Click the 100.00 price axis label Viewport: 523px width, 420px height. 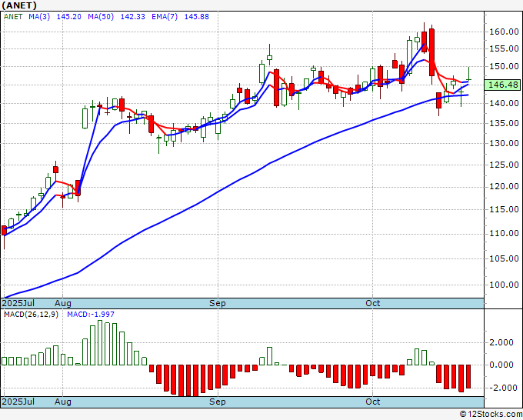tap(504, 285)
